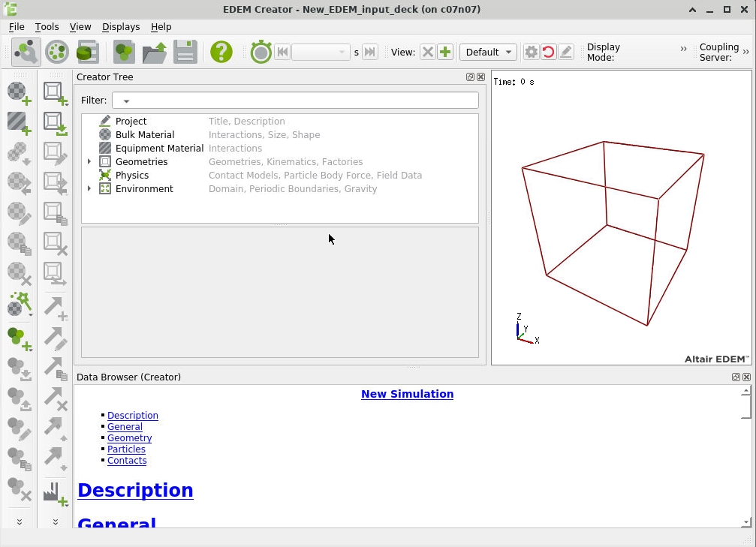Open the Help menu
This screenshot has width=756, height=547.
161,26
